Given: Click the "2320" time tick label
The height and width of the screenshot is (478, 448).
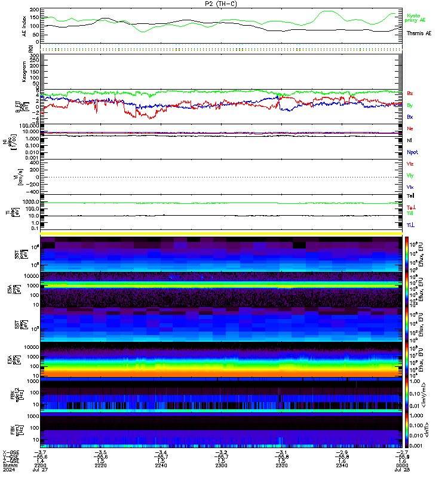Looking at the screenshot, I should click(x=281, y=465).
